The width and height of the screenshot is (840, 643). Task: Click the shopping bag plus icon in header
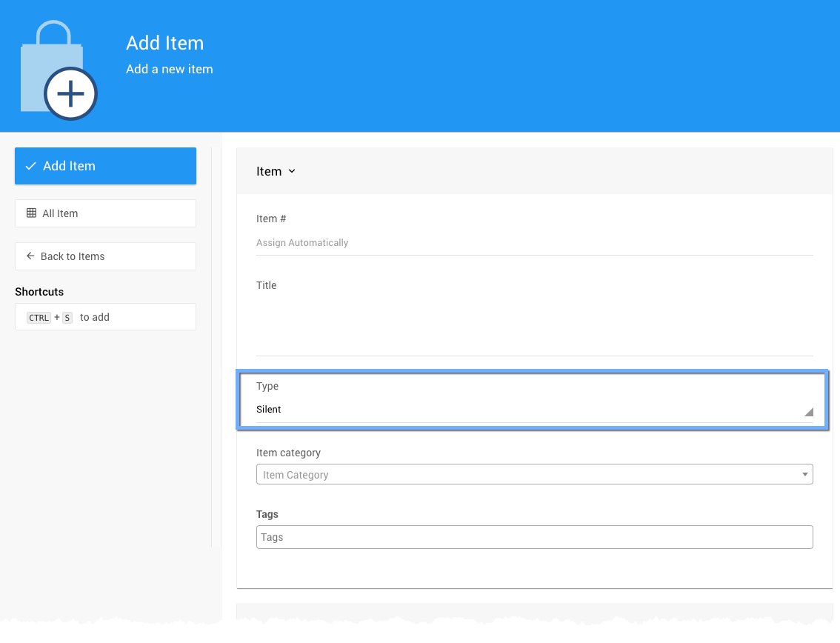[59, 71]
